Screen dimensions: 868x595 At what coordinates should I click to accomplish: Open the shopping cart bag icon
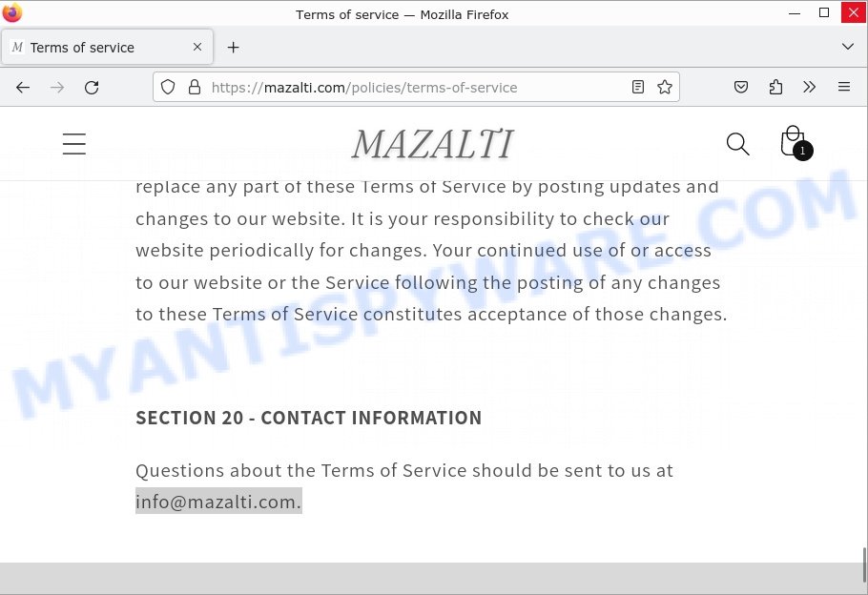click(795, 142)
